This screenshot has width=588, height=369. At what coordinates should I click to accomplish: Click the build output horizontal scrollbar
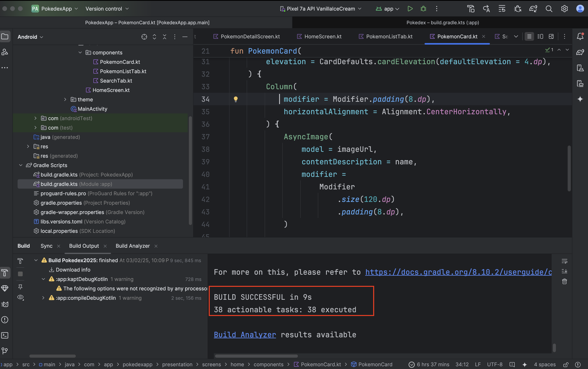coord(256,356)
